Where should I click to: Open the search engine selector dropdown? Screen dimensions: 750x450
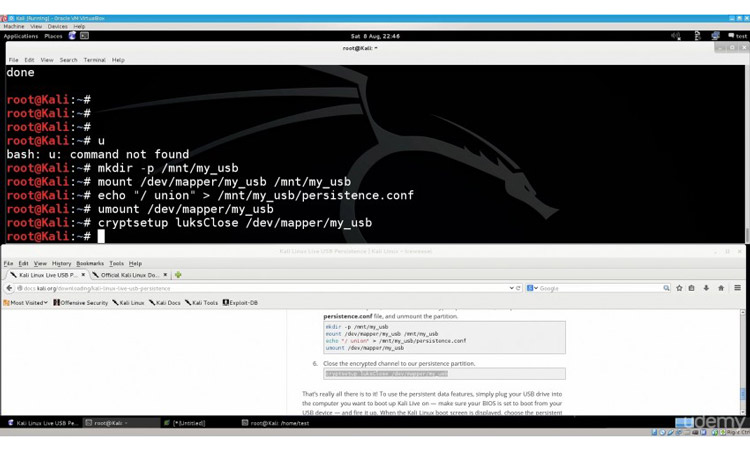pos(532,288)
